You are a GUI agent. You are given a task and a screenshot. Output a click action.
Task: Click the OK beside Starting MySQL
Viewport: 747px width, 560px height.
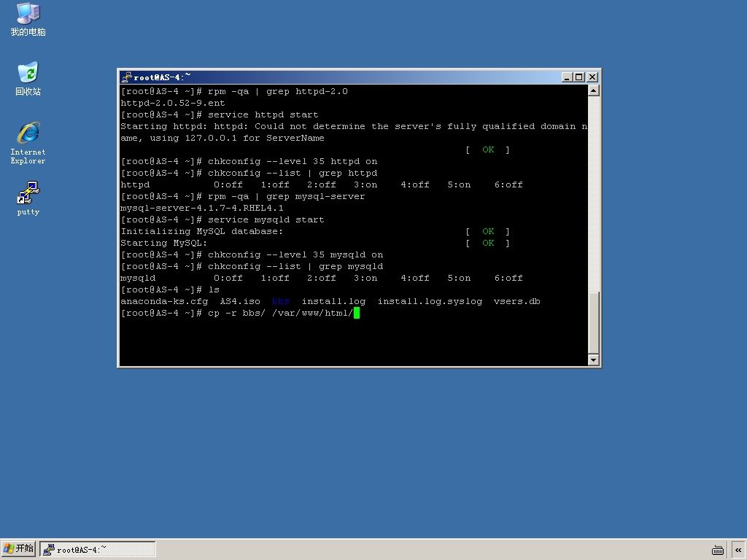[x=488, y=243]
